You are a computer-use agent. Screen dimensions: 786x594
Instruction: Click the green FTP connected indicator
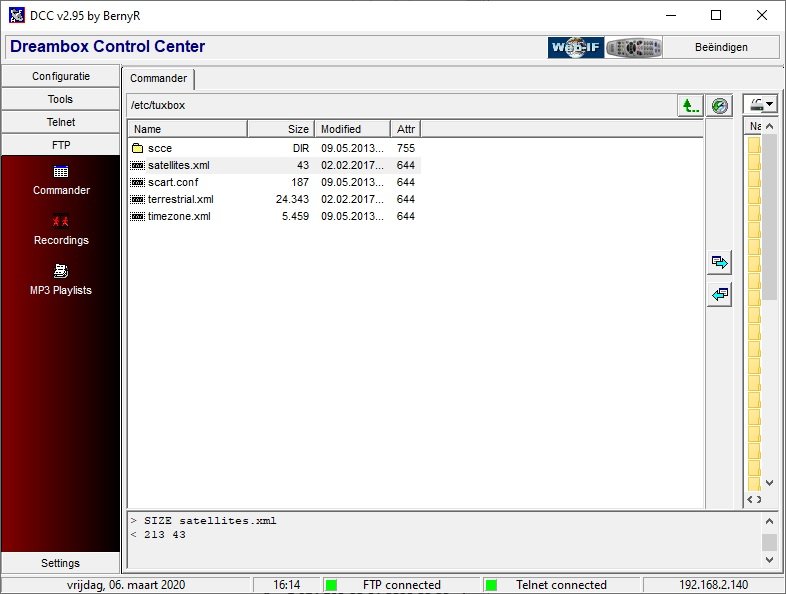pyautogui.click(x=331, y=585)
